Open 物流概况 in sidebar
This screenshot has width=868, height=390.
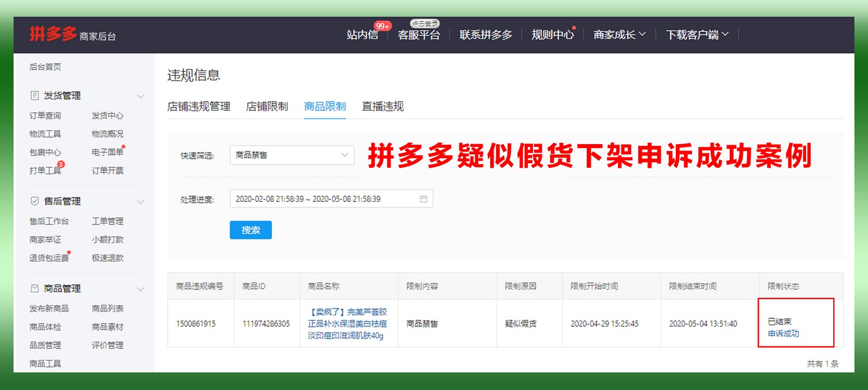[x=108, y=134]
